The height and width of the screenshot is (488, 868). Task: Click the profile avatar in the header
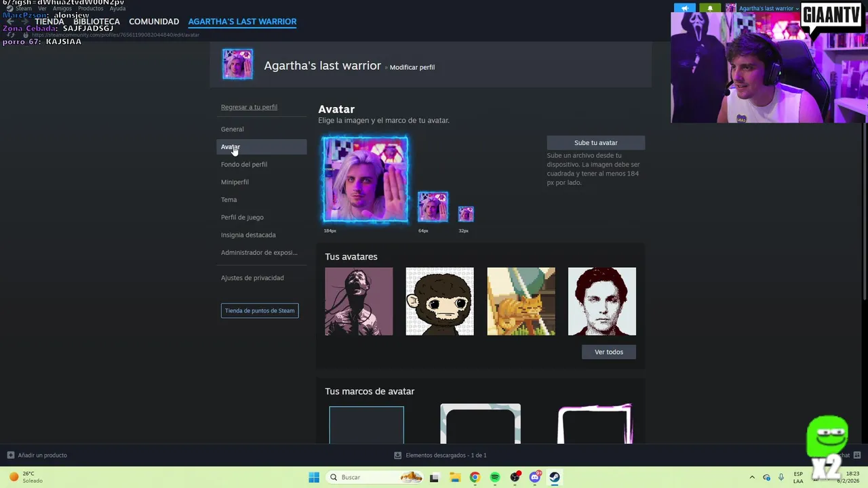click(x=237, y=64)
